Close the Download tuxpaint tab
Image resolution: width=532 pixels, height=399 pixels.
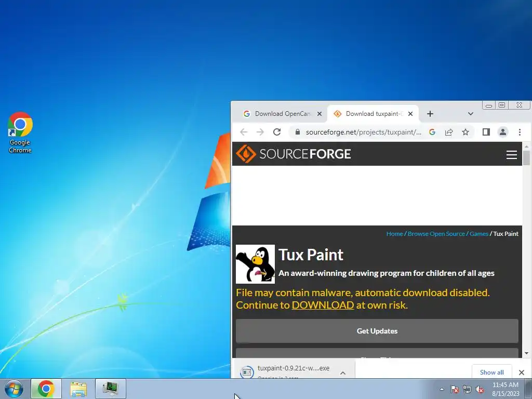click(x=410, y=114)
